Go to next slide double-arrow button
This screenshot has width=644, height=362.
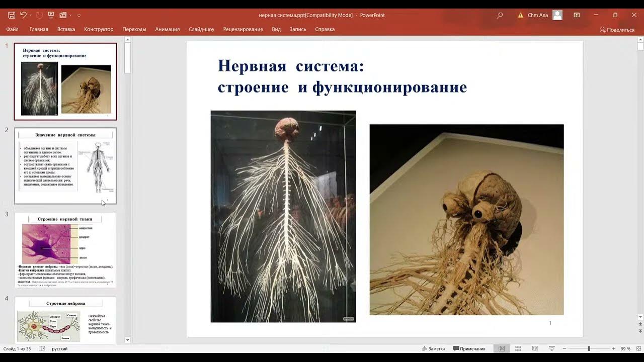[640, 331]
